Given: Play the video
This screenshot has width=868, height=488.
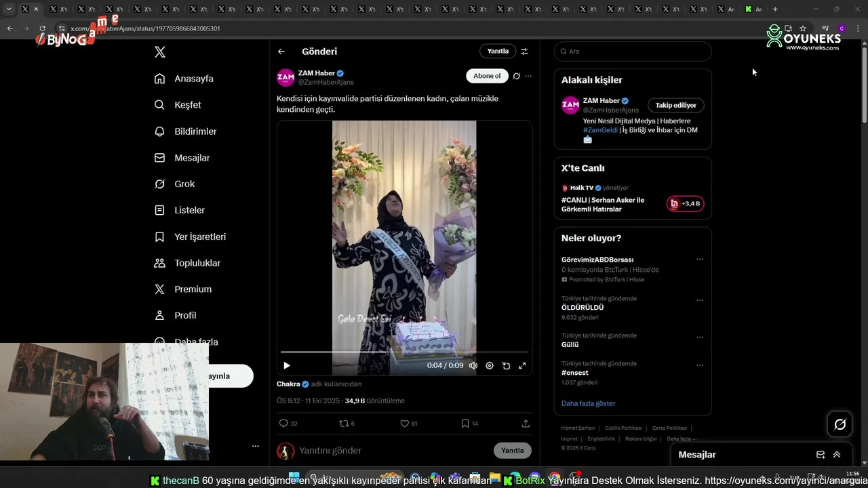Looking at the screenshot, I should click(287, 365).
